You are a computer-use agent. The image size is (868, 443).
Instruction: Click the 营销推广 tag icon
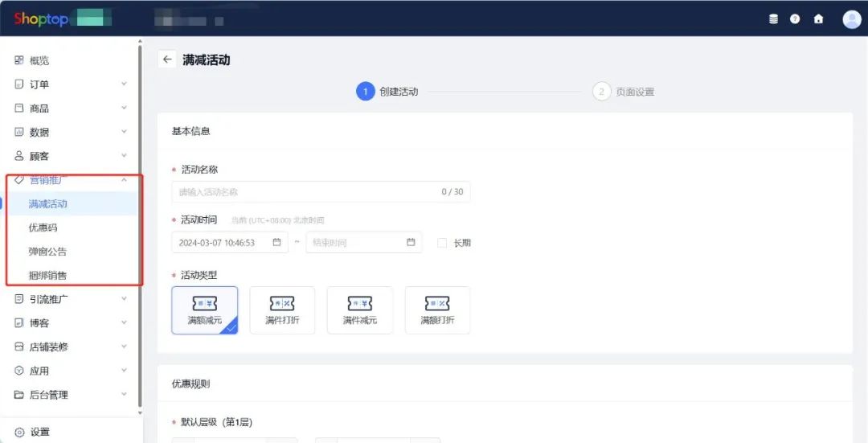point(19,180)
